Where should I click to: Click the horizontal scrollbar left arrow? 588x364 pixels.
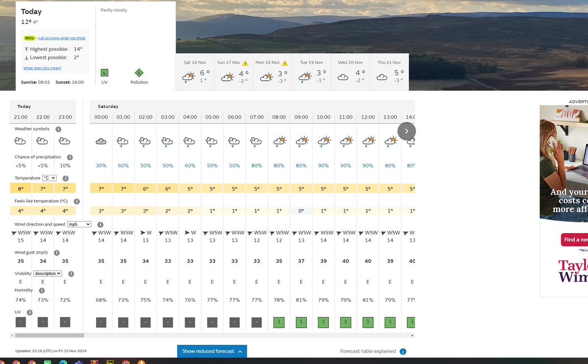pyautogui.click(x=12, y=336)
